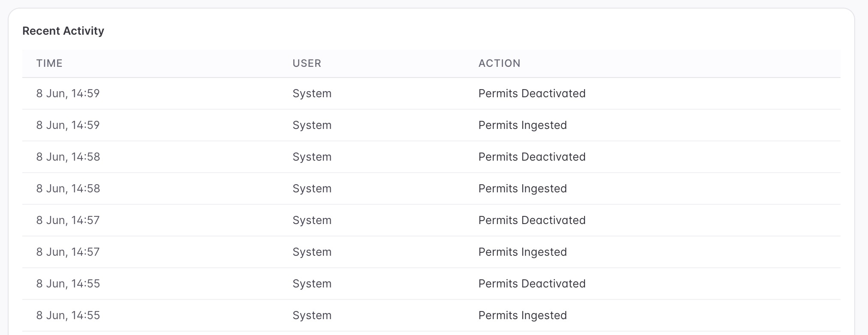
Task: Click System user in 14:55 Permits Deactivated row
Action: pyautogui.click(x=312, y=284)
